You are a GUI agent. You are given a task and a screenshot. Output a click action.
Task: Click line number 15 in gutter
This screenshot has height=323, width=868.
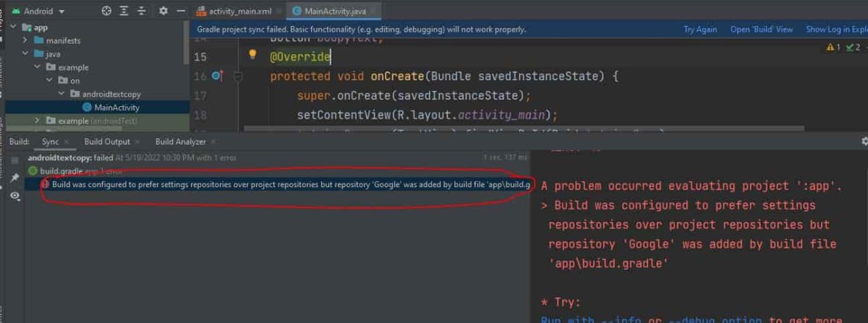click(200, 57)
